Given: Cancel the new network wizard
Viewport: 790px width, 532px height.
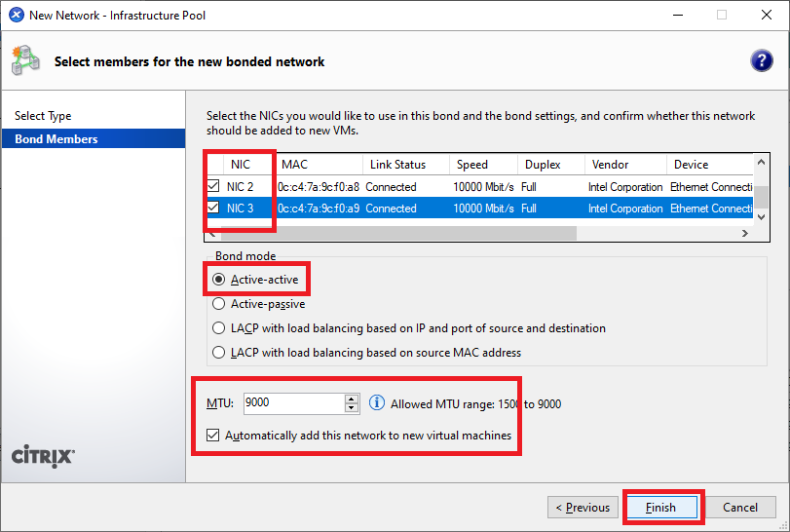Looking at the screenshot, I should 740,507.
